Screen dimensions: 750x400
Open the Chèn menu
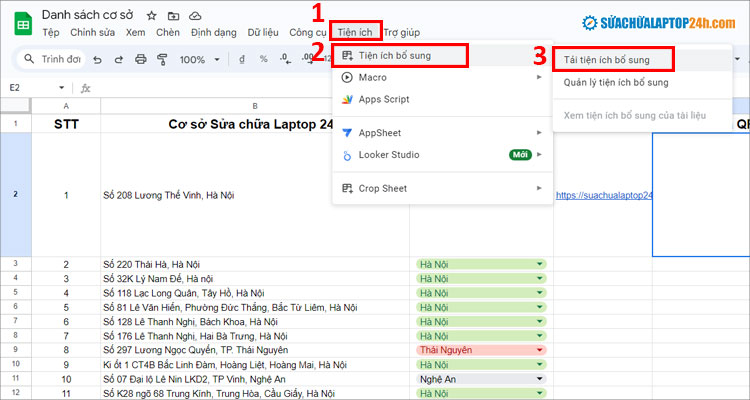click(x=168, y=33)
